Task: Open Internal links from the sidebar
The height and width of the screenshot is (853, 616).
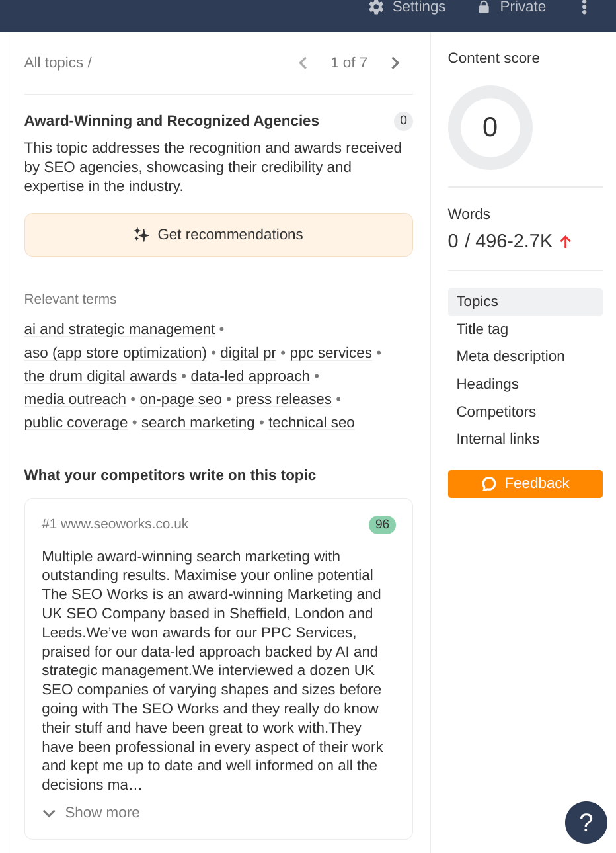Action: (498, 438)
